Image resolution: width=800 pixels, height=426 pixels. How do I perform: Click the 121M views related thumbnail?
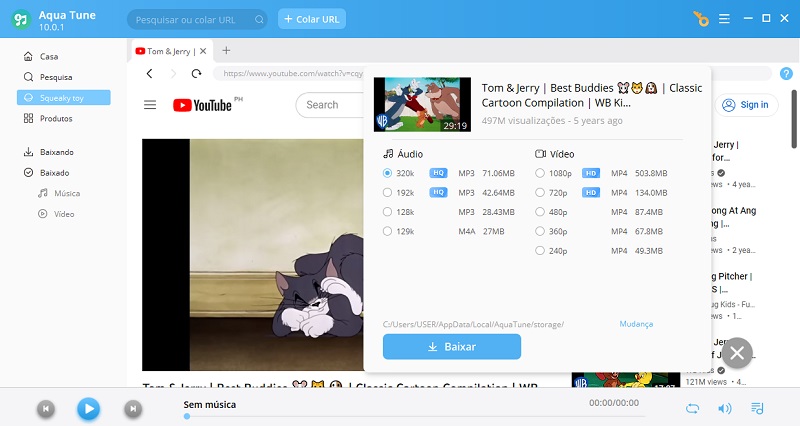coord(626,380)
